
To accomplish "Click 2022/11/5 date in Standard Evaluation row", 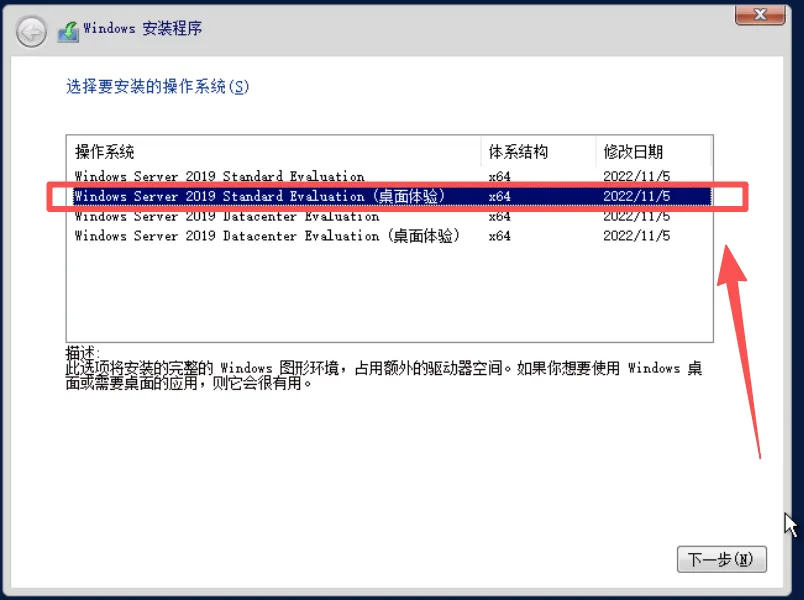I will [x=636, y=176].
